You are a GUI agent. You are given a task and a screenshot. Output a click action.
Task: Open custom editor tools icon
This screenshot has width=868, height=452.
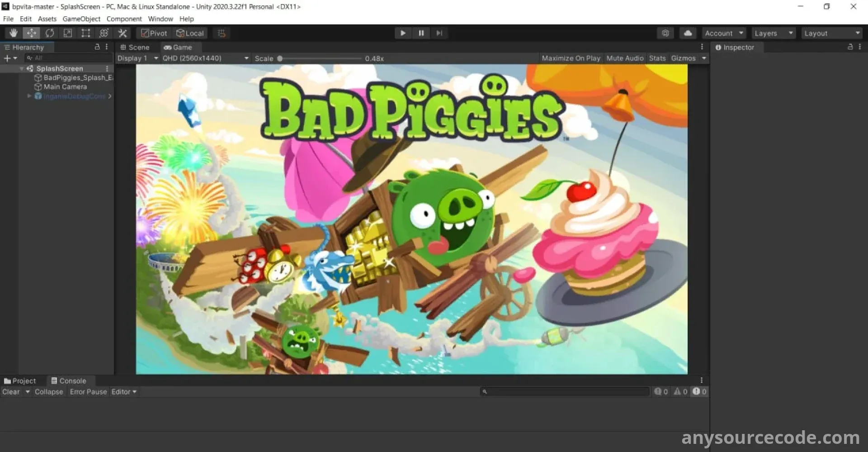[x=122, y=33]
